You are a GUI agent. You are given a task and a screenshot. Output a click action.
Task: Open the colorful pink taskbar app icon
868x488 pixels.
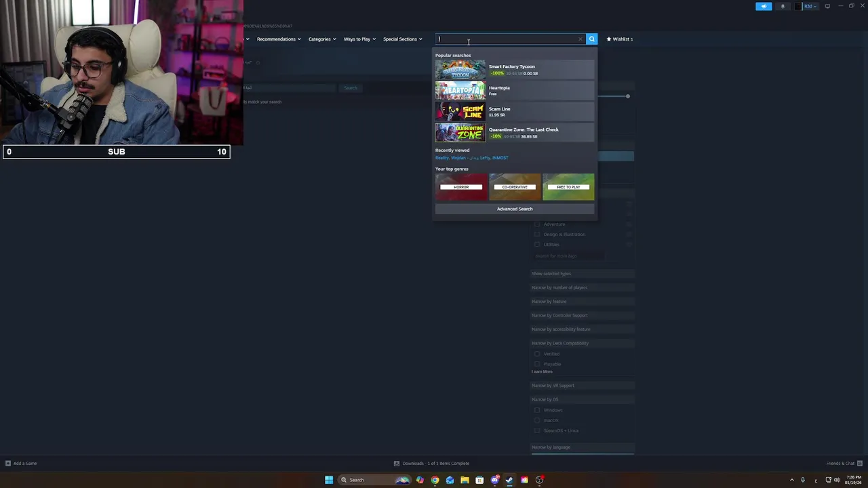(524, 480)
